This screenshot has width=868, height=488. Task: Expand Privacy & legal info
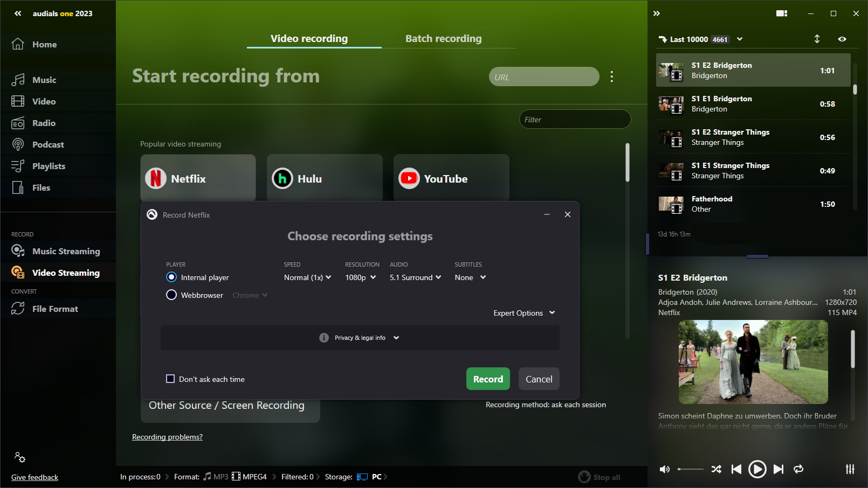(x=360, y=338)
